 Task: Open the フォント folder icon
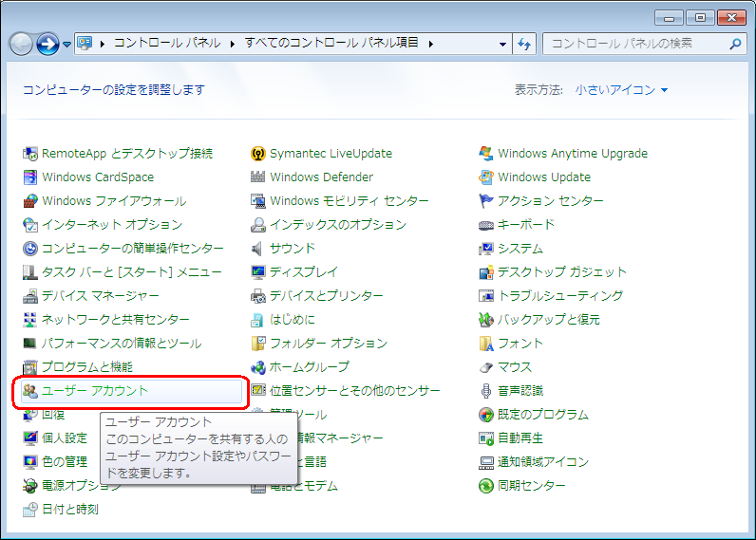click(486, 344)
